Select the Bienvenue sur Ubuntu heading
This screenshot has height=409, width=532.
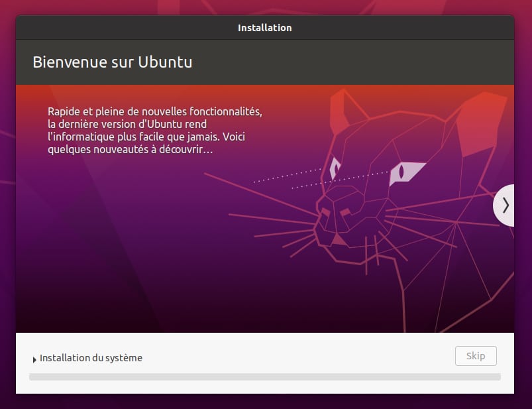(113, 62)
